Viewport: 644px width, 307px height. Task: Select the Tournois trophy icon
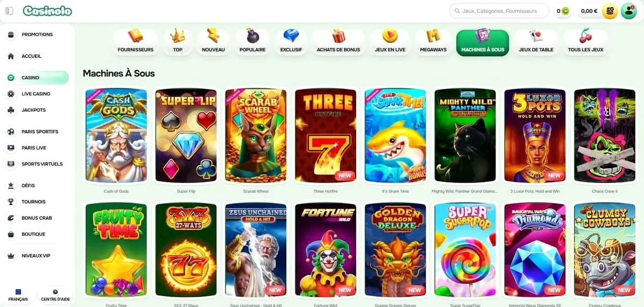pos(11,202)
